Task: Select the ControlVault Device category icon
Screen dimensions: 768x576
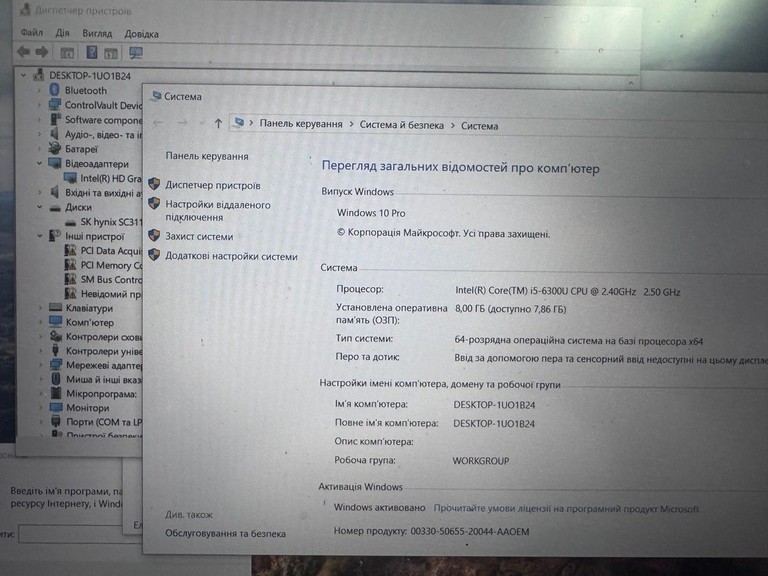Action: pos(55,105)
